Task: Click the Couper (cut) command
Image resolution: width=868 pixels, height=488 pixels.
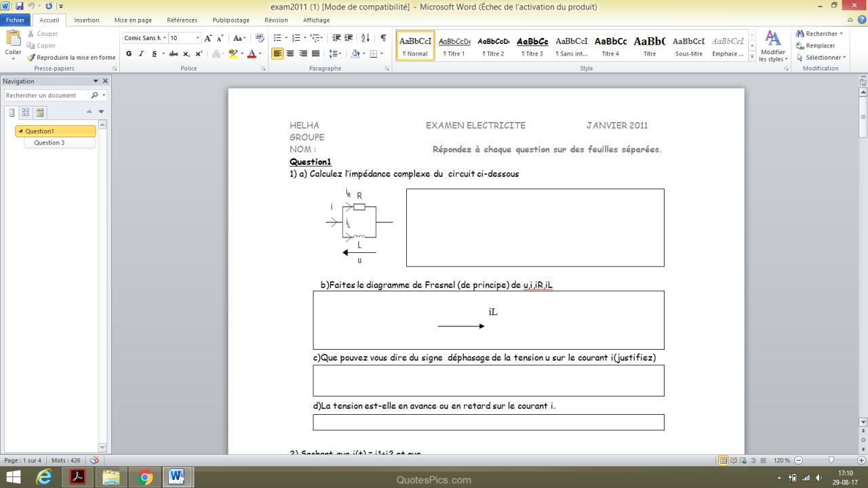Action: (x=42, y=34)
